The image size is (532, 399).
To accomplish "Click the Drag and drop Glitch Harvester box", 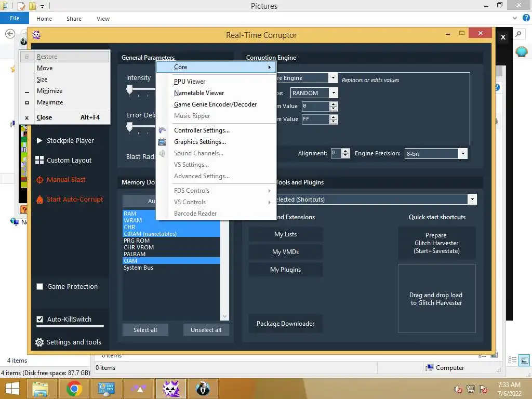I will point(436,299).
